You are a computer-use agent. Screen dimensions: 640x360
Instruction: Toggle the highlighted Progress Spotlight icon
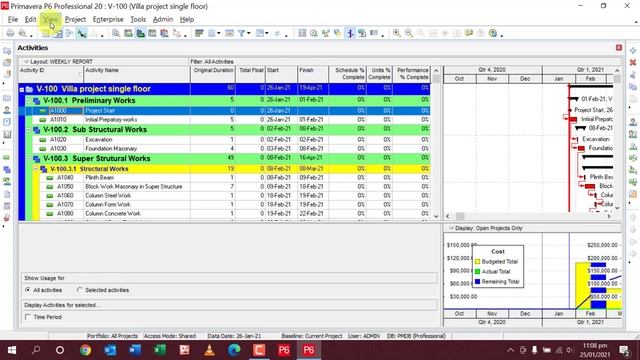click(x=350, y=33)
